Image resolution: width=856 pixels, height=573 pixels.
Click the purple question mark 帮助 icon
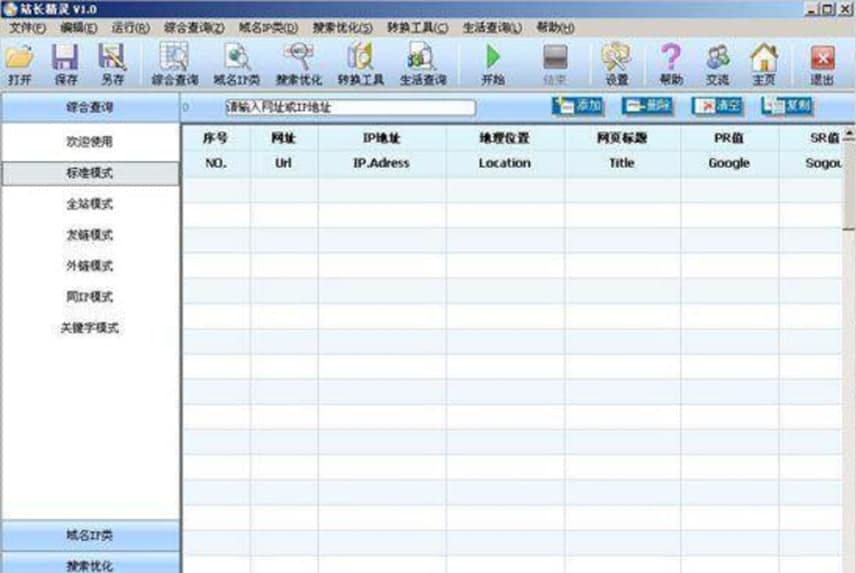coord(671,64)
